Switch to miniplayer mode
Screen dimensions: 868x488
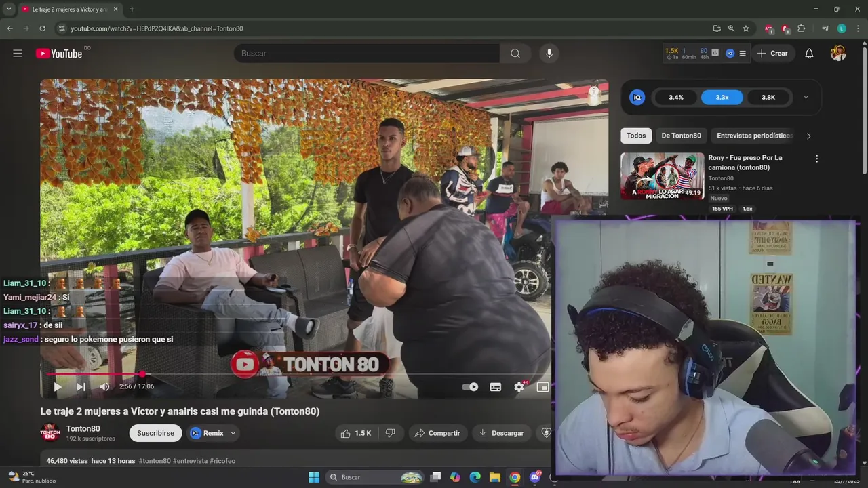coord(542,387)
